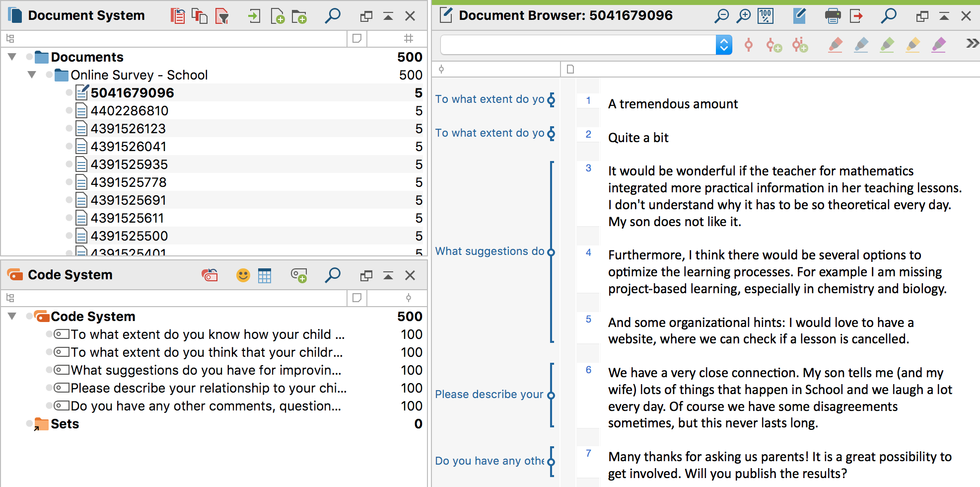980x487 pixels.
Task: Collapse the Online Survey - School group
Action: click(32, 75)
